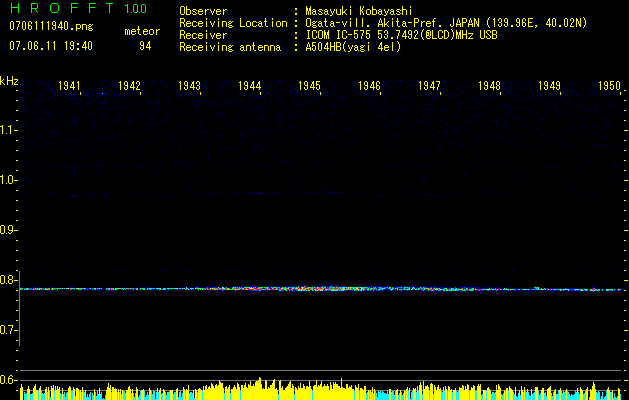Click the 1.0 kHz frequency axis label
Viewport: 629px width, 400px height.
8,180
